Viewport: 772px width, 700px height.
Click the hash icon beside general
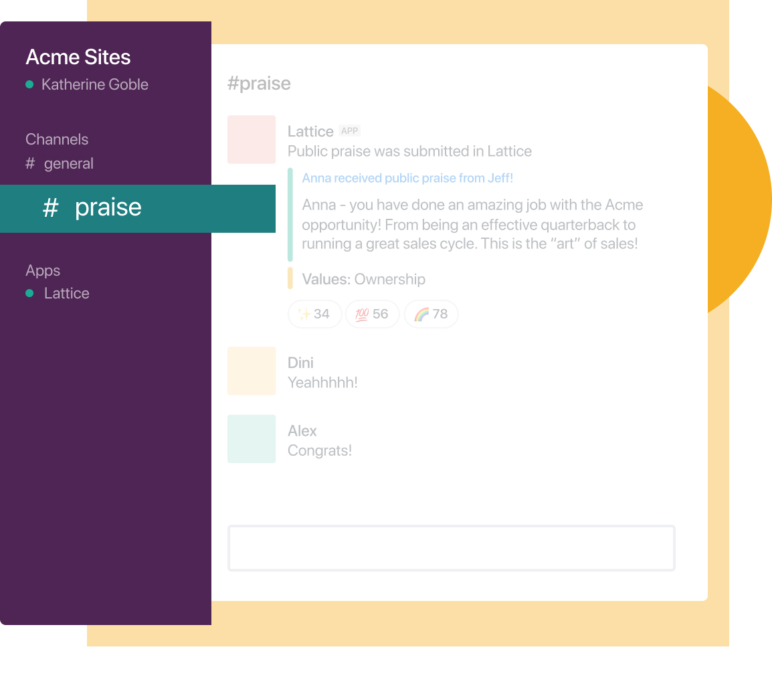pyautogui.click(x=30, y=163)
